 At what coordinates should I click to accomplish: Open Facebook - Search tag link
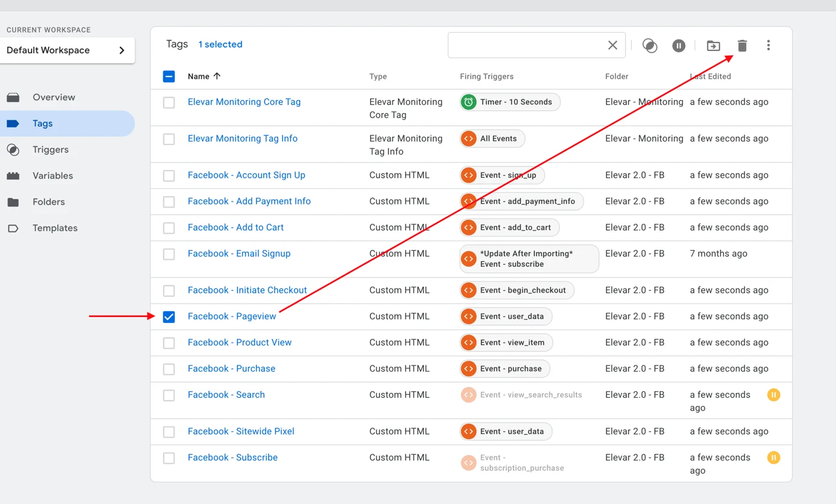pos(227,394)
